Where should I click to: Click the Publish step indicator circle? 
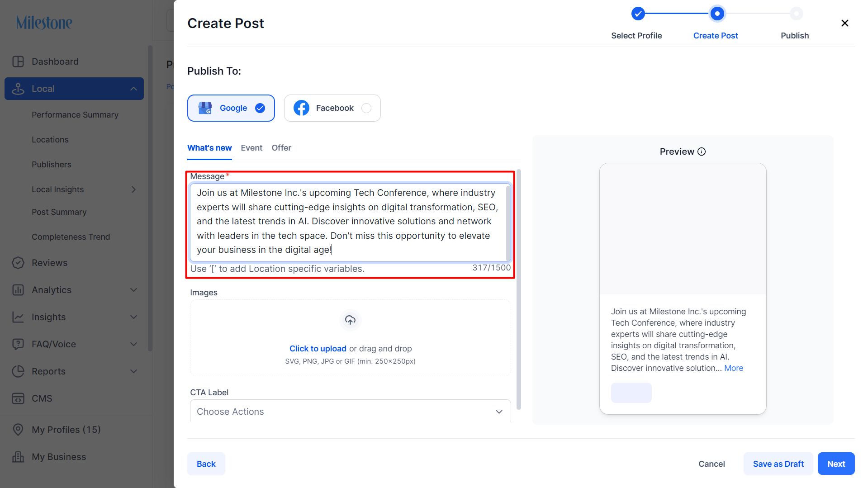click(x=796, y=14)
